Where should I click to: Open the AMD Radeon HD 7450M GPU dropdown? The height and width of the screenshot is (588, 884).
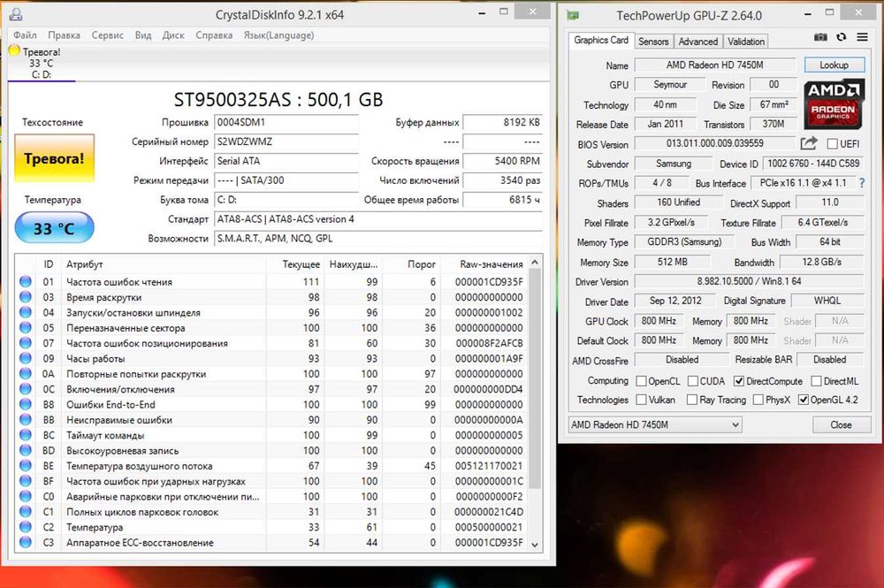tap(654, 424)
